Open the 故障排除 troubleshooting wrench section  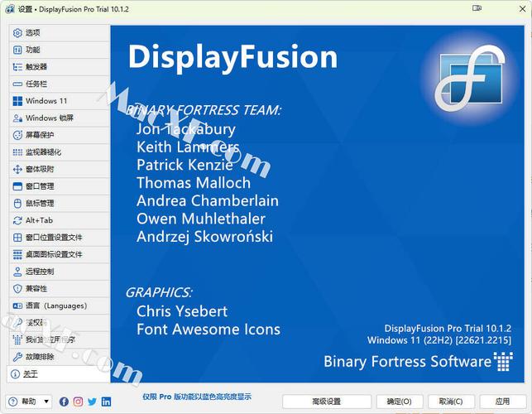tap(59, 357)
